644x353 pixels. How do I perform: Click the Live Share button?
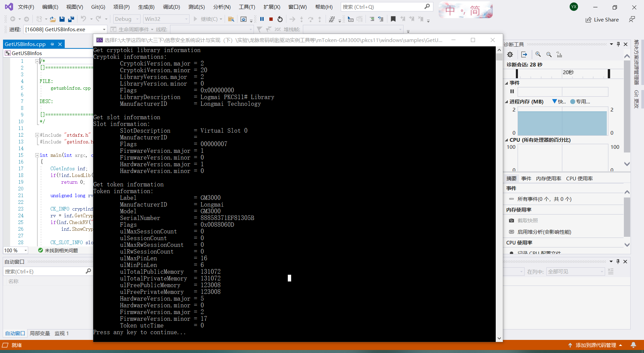click(602, 19)
